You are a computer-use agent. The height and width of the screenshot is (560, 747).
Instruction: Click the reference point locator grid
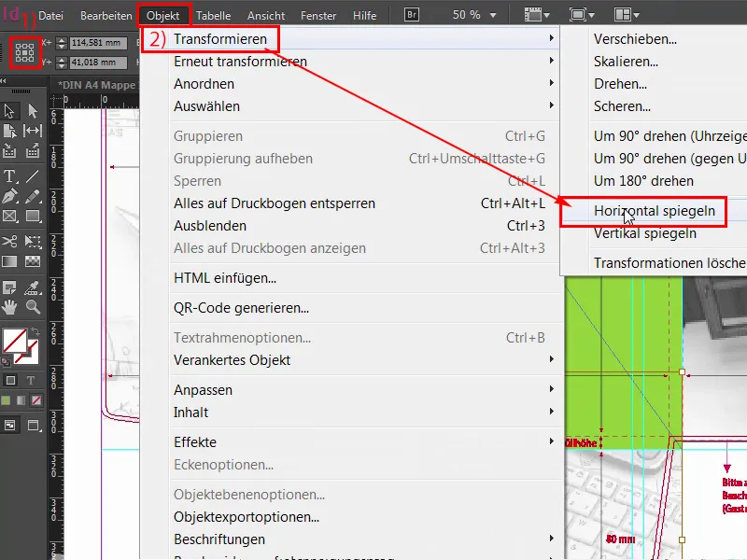tap(24, 52)
